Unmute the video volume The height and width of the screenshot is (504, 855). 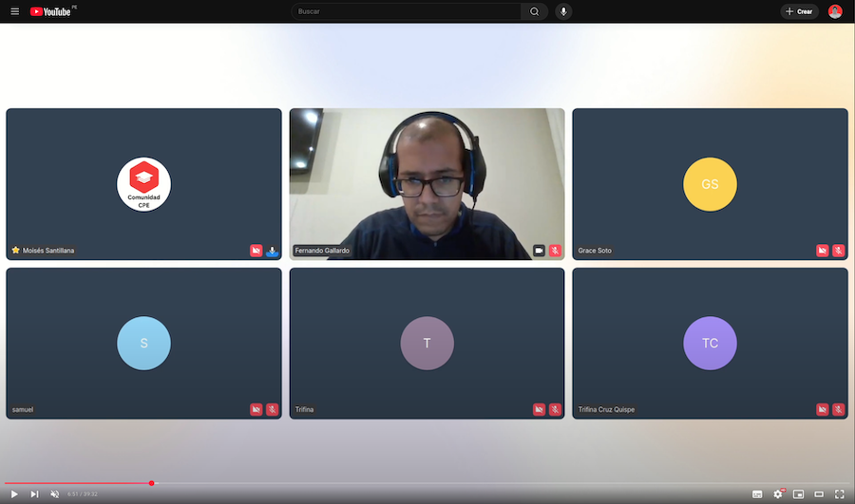click(54, 494)
